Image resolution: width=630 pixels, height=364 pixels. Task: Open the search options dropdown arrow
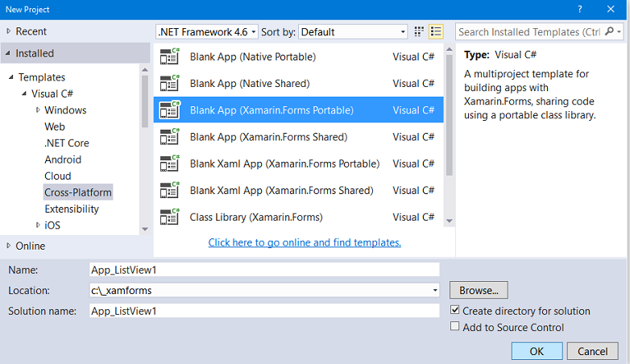619,31
